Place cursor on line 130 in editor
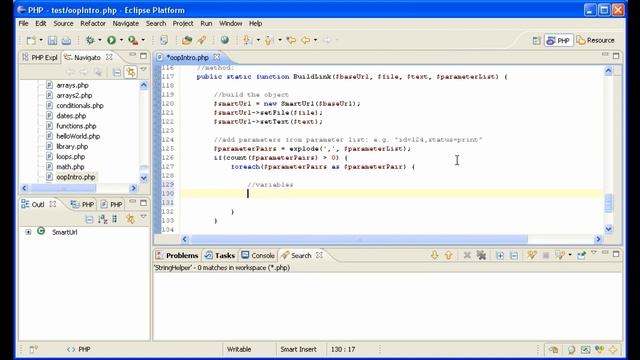This screenshot has height=360, width=640. pos(392,193)
